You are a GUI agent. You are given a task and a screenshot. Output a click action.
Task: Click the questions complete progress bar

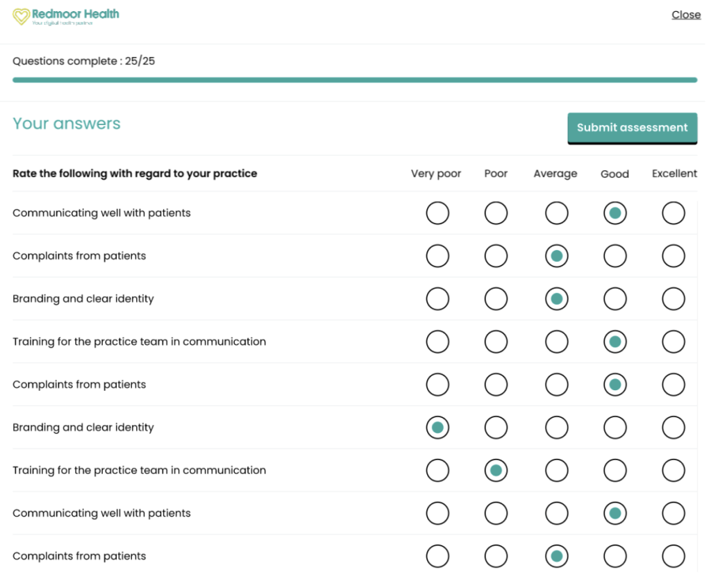pos(354,80)
